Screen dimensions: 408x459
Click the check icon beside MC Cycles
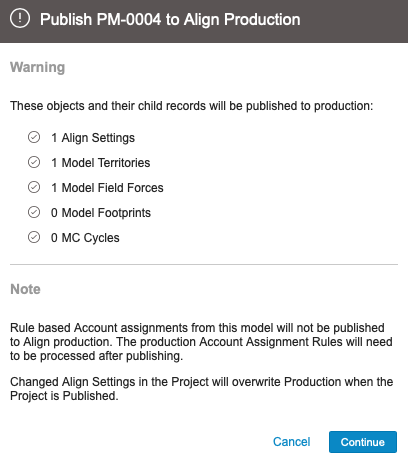coord(34,237)
